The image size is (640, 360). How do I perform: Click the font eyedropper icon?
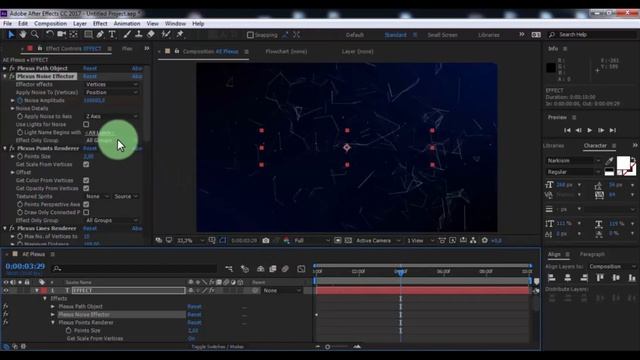coord(609,161)
